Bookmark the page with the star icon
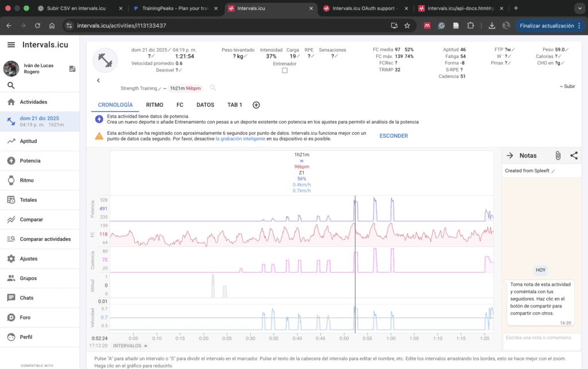The width and height of the screenshot is (588, 369). (x=407, y=26)
